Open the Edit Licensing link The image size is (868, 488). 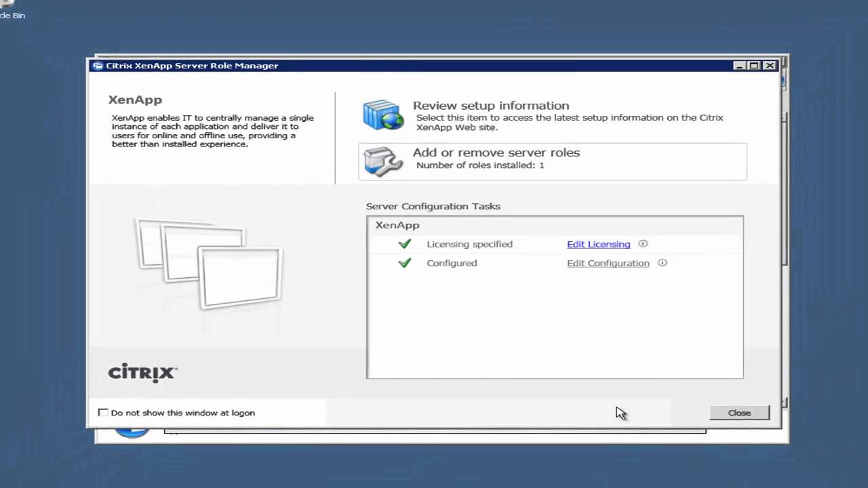tap(598, 244)
